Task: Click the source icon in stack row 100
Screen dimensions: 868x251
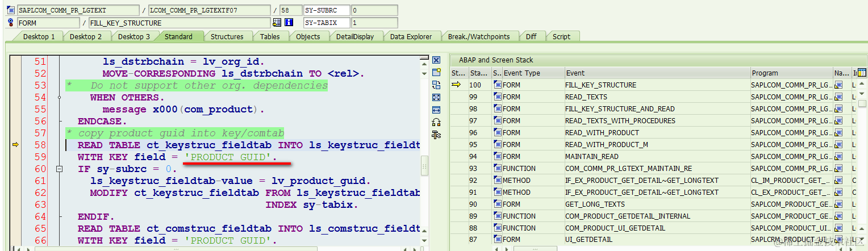Action: [498, 85]
